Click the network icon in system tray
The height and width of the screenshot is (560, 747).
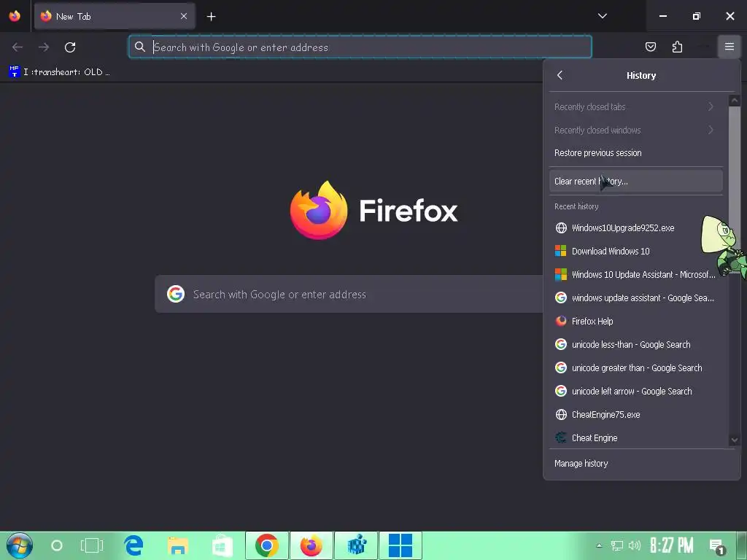pos(617,545)
